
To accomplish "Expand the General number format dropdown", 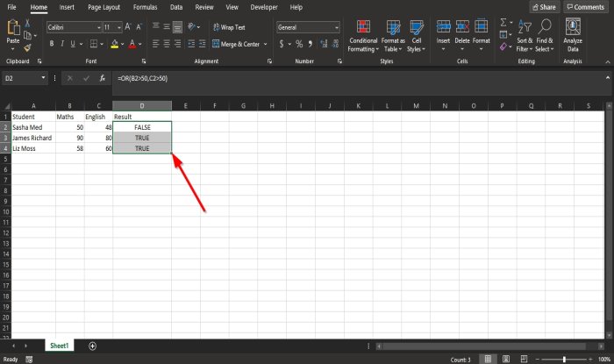I will coord(336,27).
